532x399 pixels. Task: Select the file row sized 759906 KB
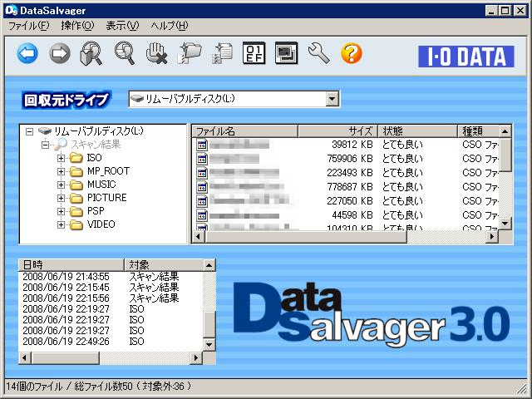[x=346, y=159]
